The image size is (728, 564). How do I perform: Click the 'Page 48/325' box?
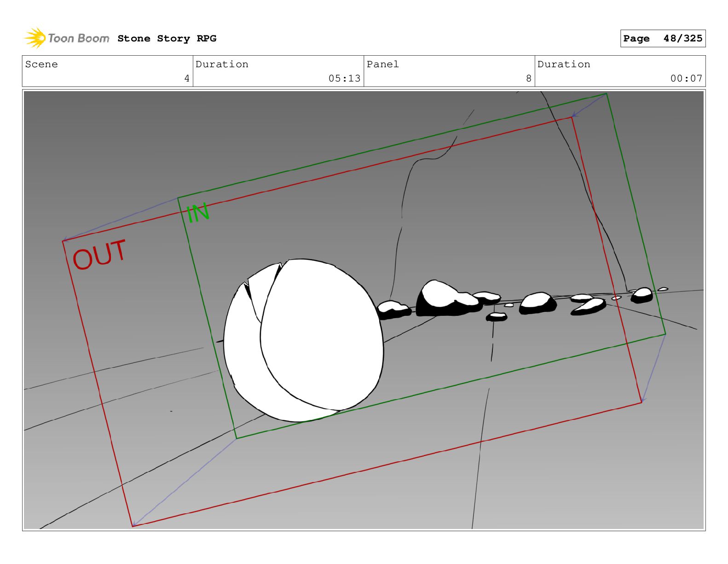pos(663,39)
